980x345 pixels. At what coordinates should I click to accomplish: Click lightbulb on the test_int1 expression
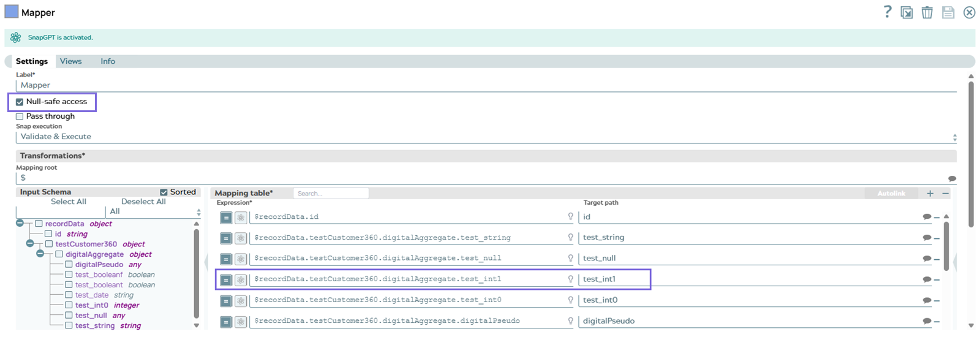coord(570,279)
